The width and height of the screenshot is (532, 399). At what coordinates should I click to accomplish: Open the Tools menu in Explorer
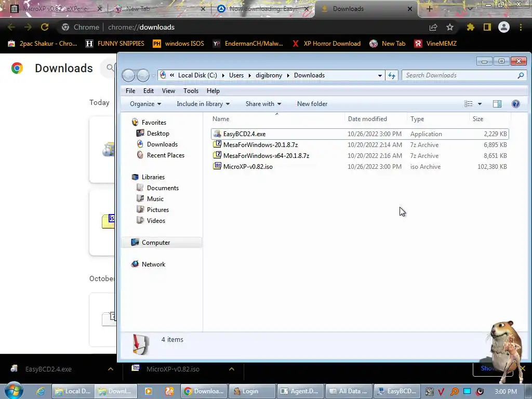[x=191, y=91]
